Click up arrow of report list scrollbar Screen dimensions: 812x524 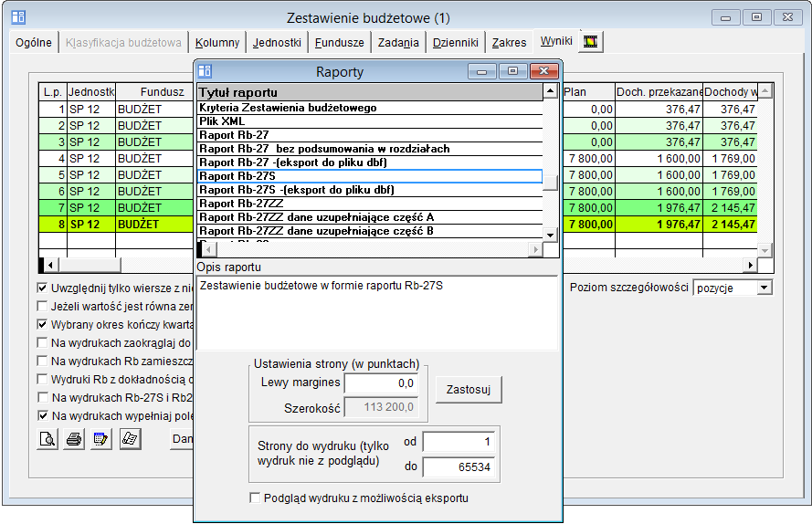[550, 91]
